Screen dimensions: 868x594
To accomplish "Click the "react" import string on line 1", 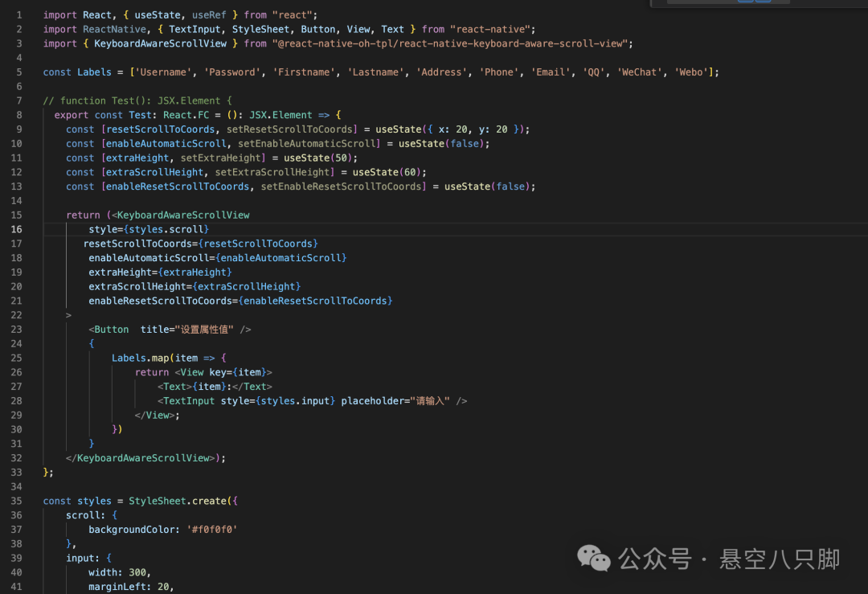I will [292, 15].
